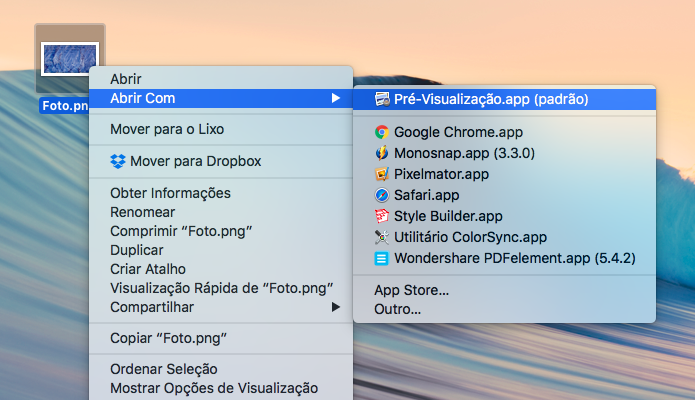695x400 pixels.
Task: Click the Style Builder app icon
Action: (x=382, y=216)
